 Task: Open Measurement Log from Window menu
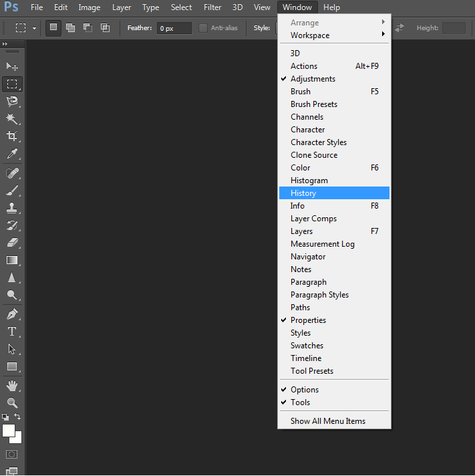[x=334, y=244]
